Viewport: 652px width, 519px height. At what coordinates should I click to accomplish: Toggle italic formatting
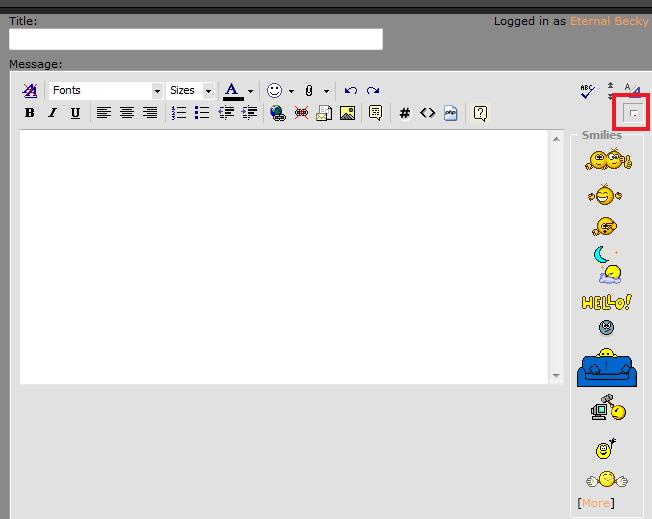pyautogui.click(x=53, y=113)
